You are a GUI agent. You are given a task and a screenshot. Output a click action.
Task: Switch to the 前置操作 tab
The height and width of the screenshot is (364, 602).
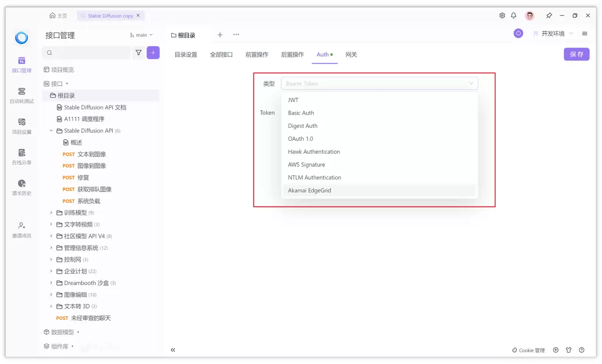click(257, 55)
